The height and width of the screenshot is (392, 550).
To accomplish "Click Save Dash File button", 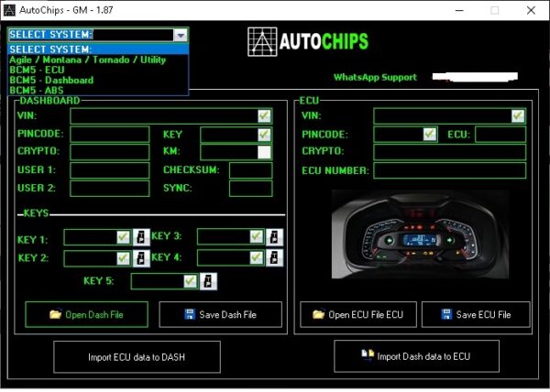I will [x=221, y=314].
